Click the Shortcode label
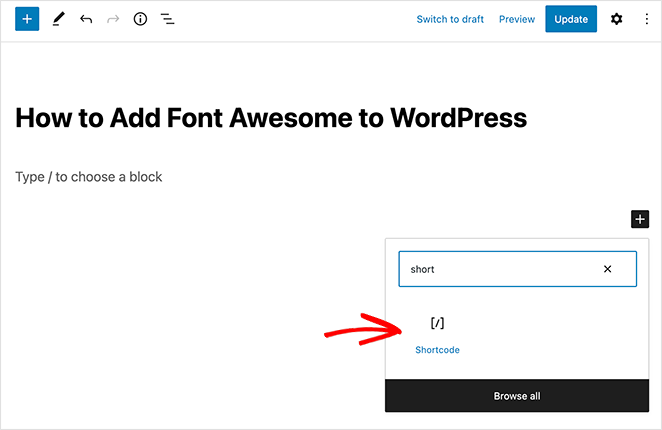Screen dimensions: 662x430 click(437, 350)
